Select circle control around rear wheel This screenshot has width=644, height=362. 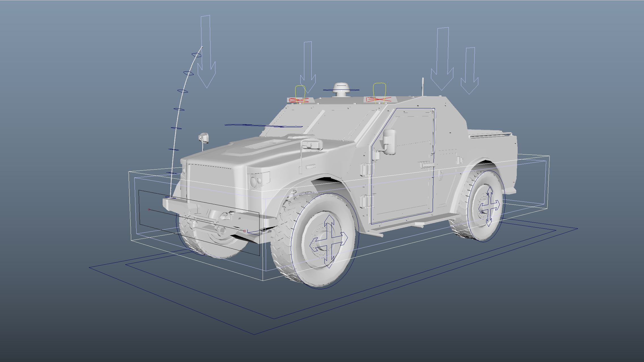[x=486, y=206]
